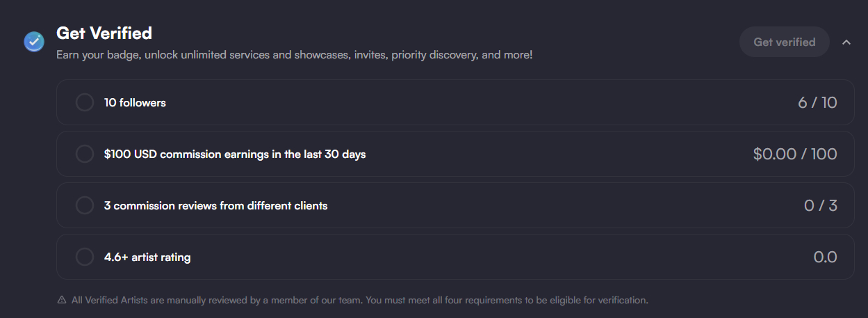Select the Get Verified heading text
868x318 pixels.
click(104, 33)
